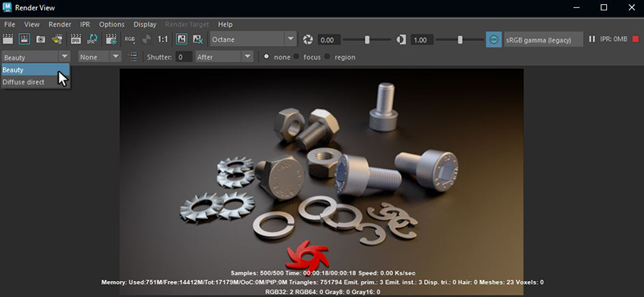Click the Remove image icon
The width and height of the screenshot is (644, 297).
pos(198,39)
